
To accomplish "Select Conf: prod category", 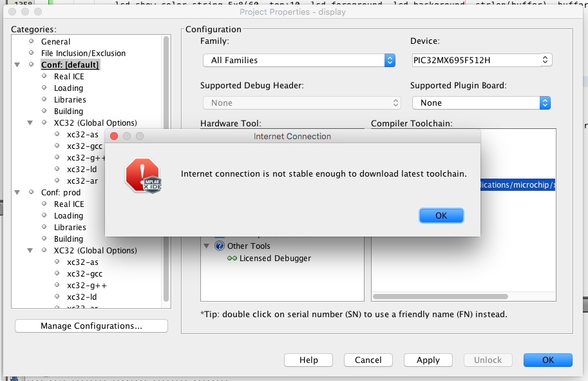I will pyautogui.click(x=61, y=193).
